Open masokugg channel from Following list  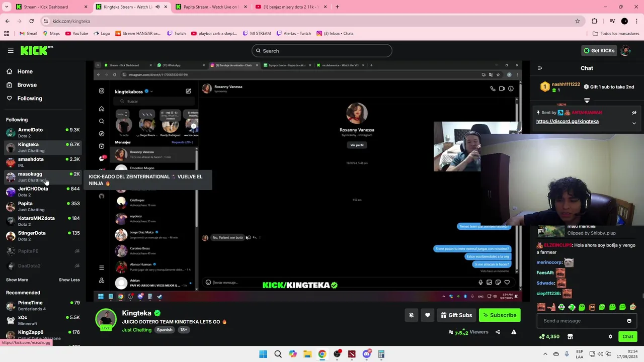[x=43, y=177]
